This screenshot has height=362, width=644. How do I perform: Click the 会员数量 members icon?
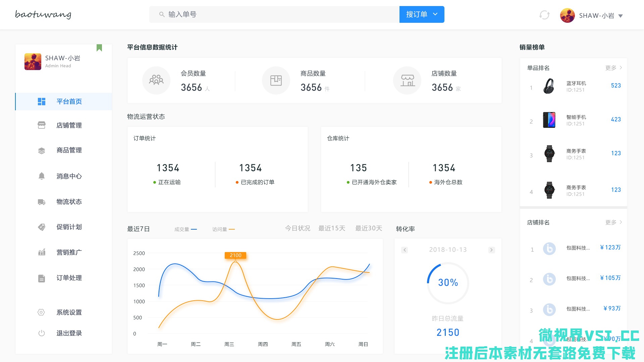[156, 80]
